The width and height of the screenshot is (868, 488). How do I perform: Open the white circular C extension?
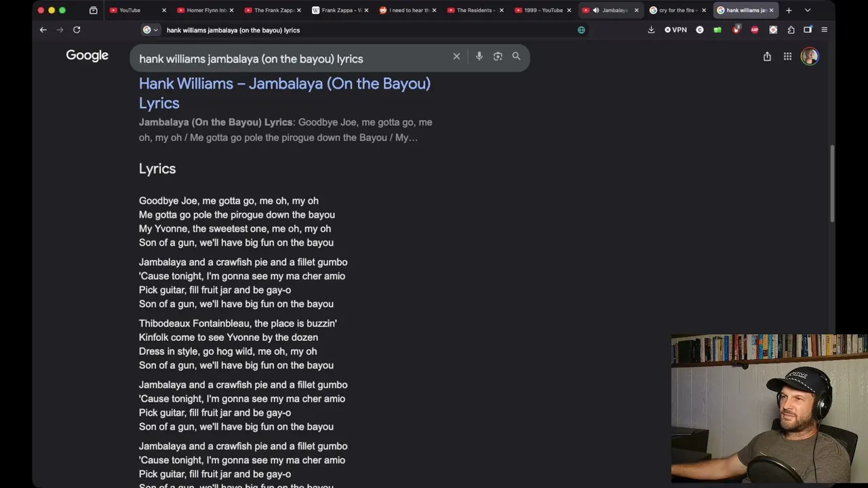pos(700,30)
